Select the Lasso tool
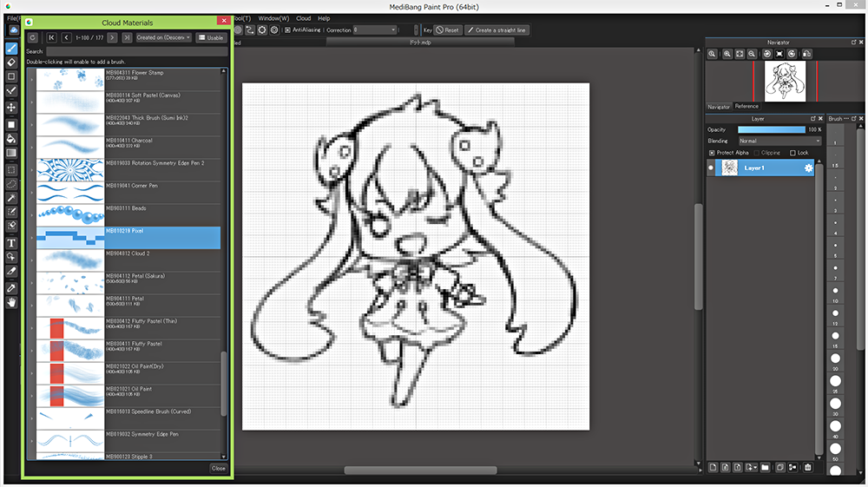 tap(11, 184)
